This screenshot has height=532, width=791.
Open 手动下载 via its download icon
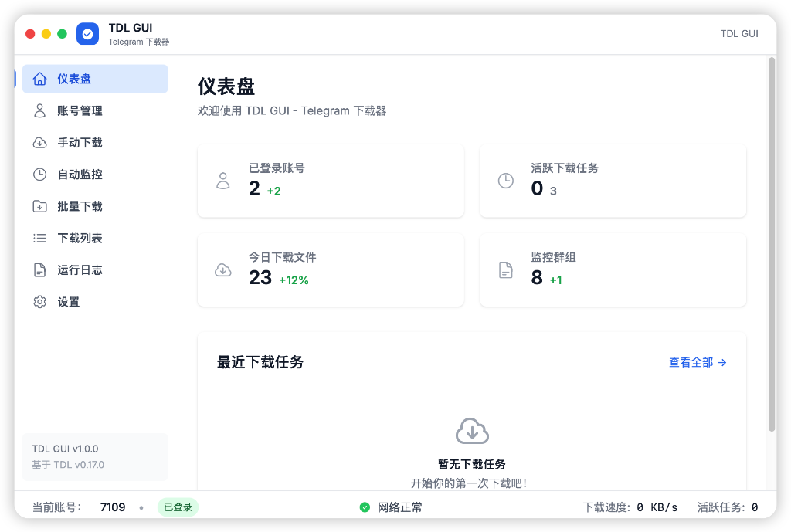pyautogui.click(x=39, y=142)
